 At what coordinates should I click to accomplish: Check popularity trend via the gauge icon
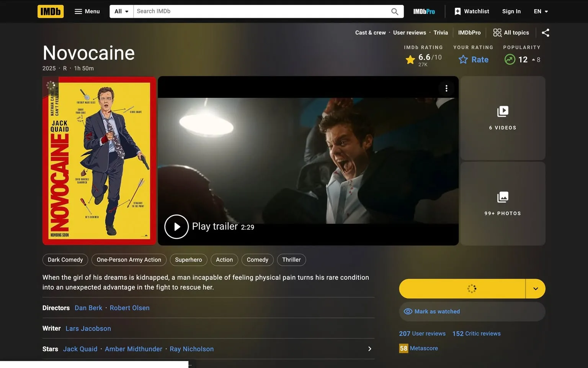(510, 59)
